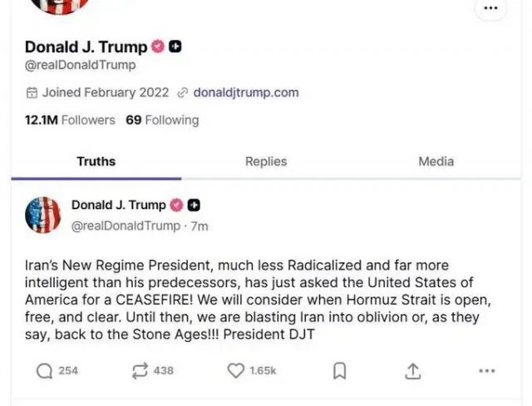532x406 pixels.
Task: Open profile options ellipsis button at top
Action: pos(490,8)
